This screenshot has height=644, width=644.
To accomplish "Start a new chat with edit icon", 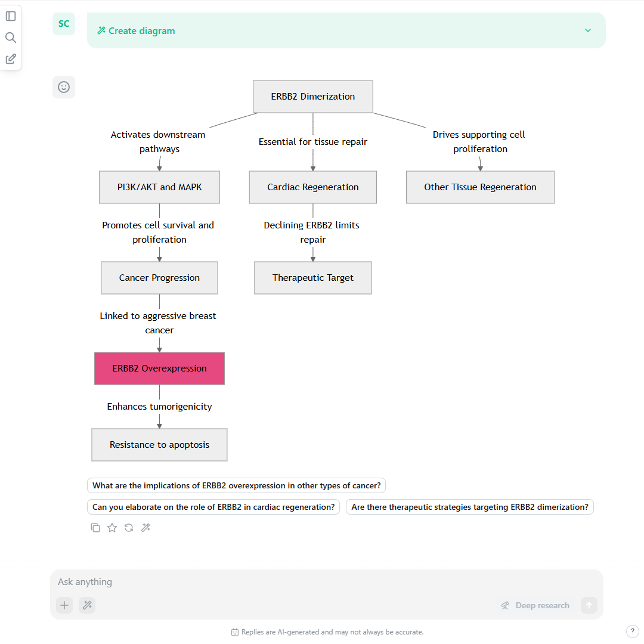I will (x=11, y=58).
